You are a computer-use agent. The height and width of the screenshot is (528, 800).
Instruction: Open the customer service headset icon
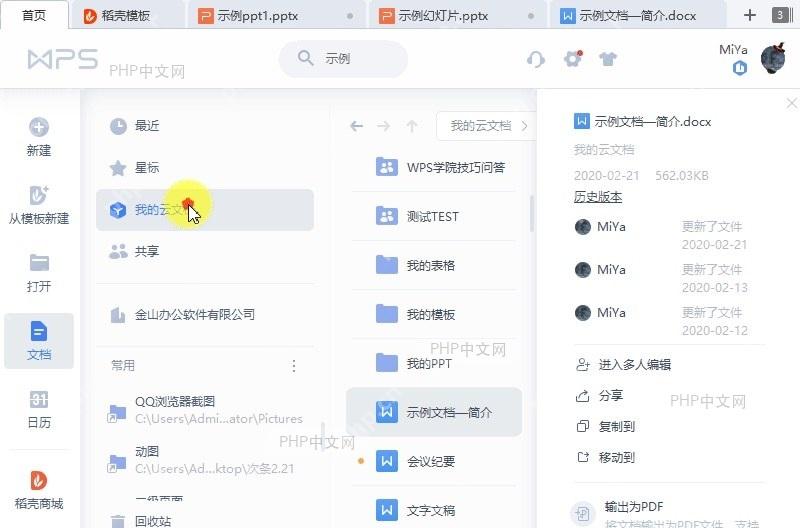click(x=536, y=59)
